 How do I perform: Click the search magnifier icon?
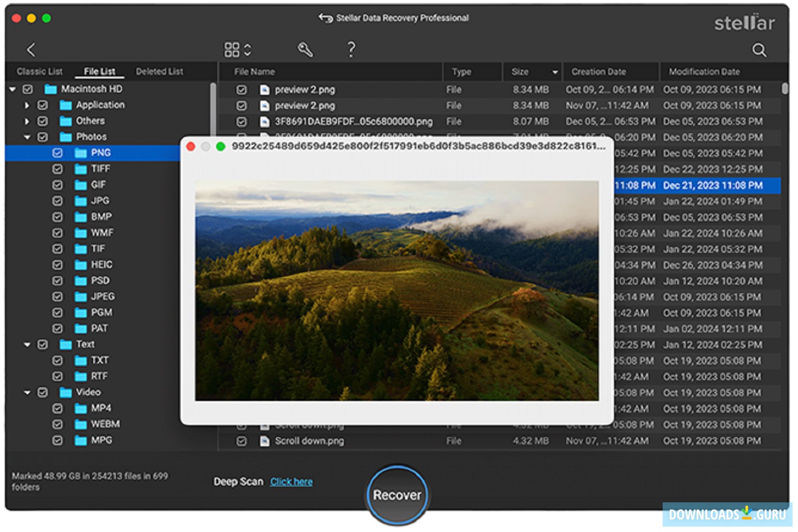click(x=760, y=50)
